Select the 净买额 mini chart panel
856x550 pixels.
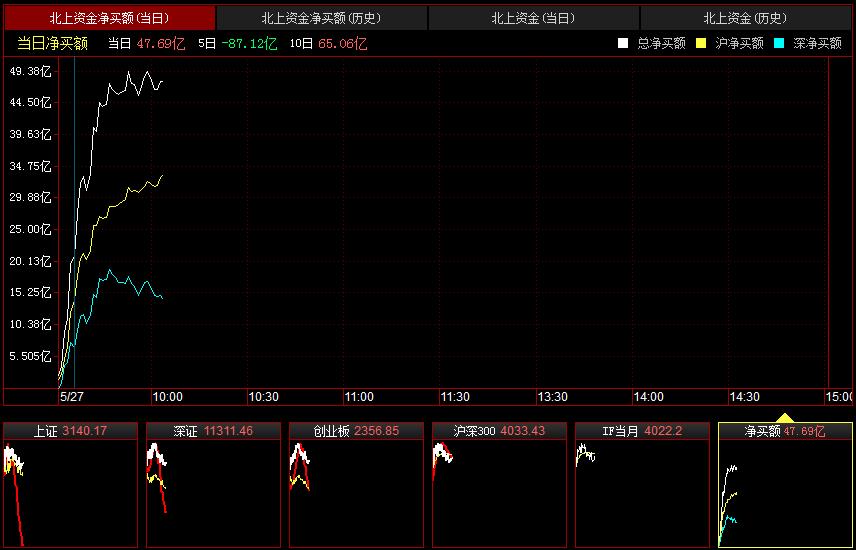click(x=785, y=485)
